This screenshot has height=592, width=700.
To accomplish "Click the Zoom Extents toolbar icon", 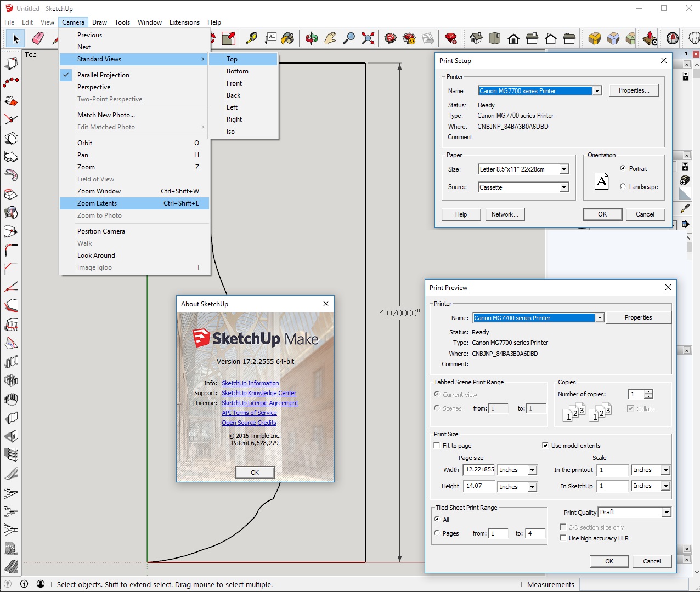I will coord(368,38).
